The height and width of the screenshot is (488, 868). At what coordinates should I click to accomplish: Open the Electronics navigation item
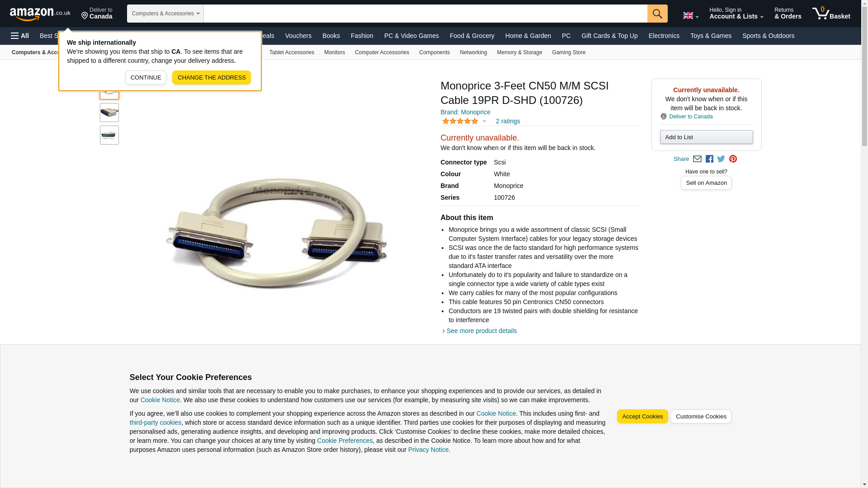click(x=664, y=36)
